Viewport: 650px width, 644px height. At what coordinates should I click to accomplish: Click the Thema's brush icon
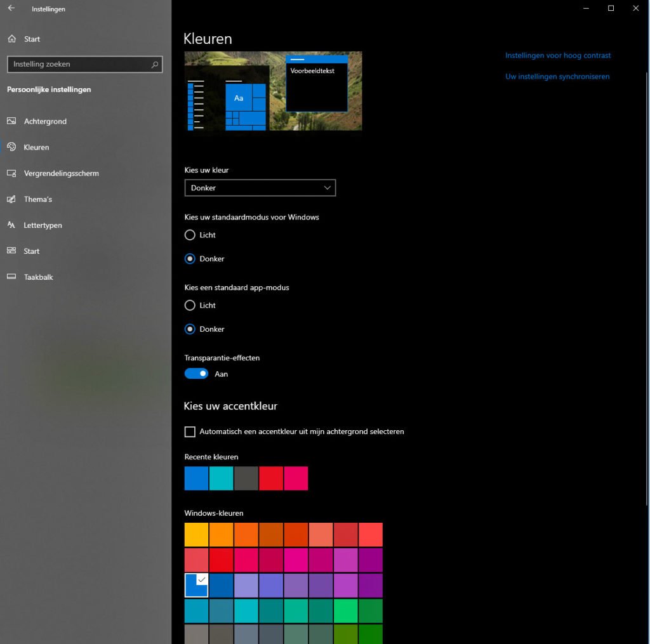[x=11, y=199]
